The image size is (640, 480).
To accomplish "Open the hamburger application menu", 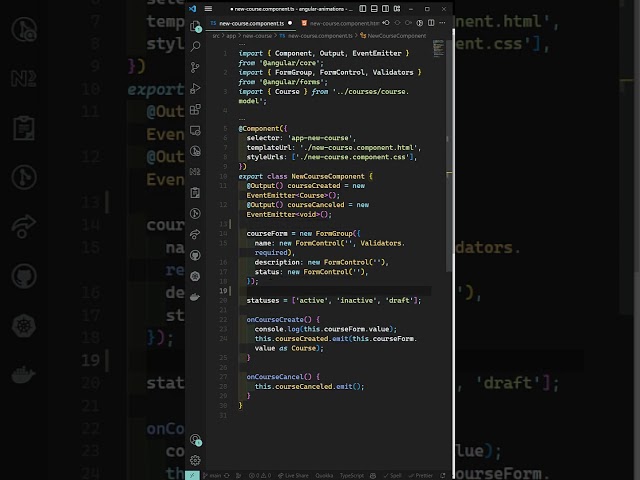I will click(x=208, y=9).
